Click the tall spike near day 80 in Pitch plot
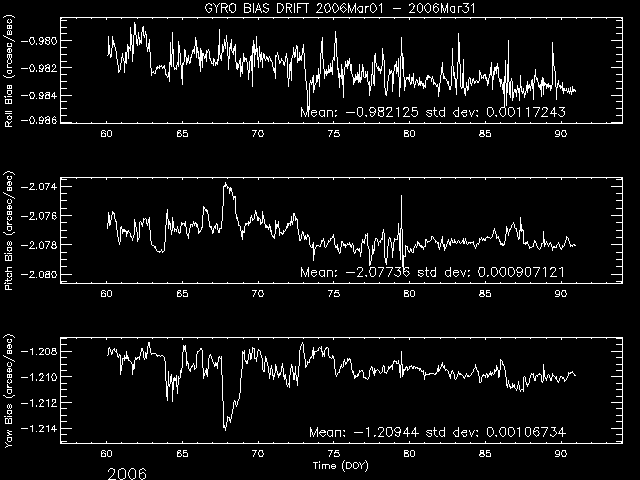 (401, 198)
